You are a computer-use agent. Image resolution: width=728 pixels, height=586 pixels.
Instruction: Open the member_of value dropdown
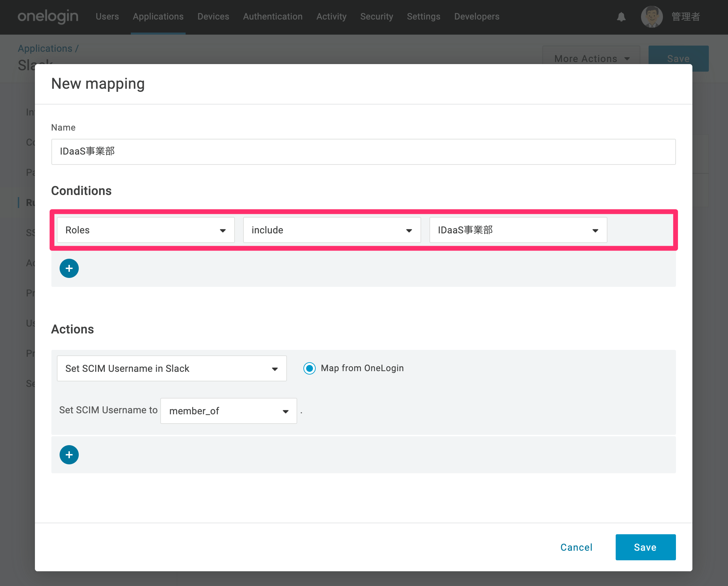(x=228, y=411)
